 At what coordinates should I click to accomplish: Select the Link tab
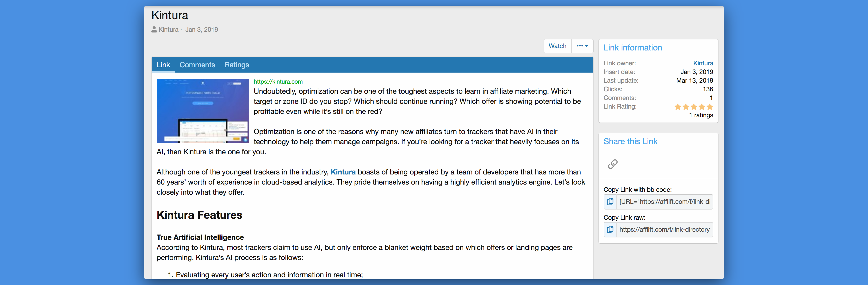coord(163,65)
